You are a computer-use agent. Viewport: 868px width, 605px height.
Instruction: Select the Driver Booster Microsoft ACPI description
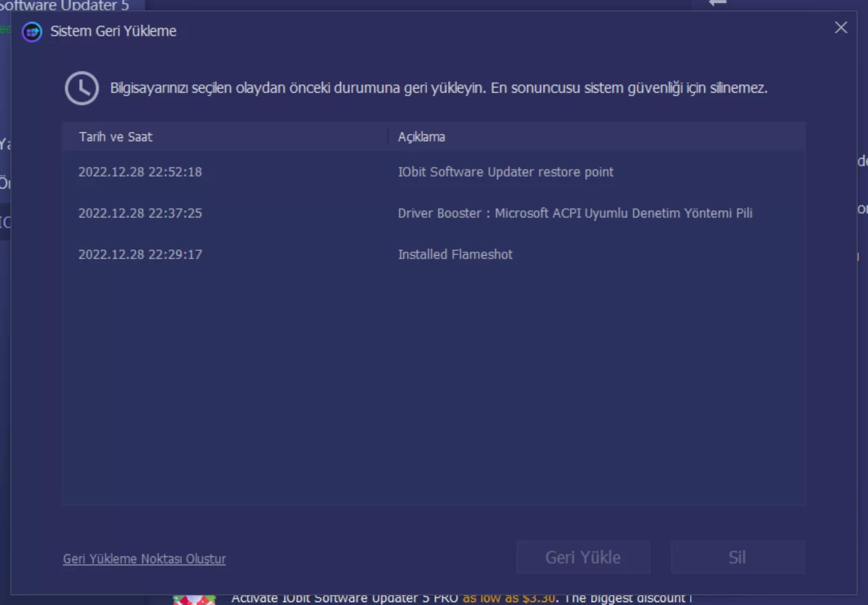tap(575, 213)
